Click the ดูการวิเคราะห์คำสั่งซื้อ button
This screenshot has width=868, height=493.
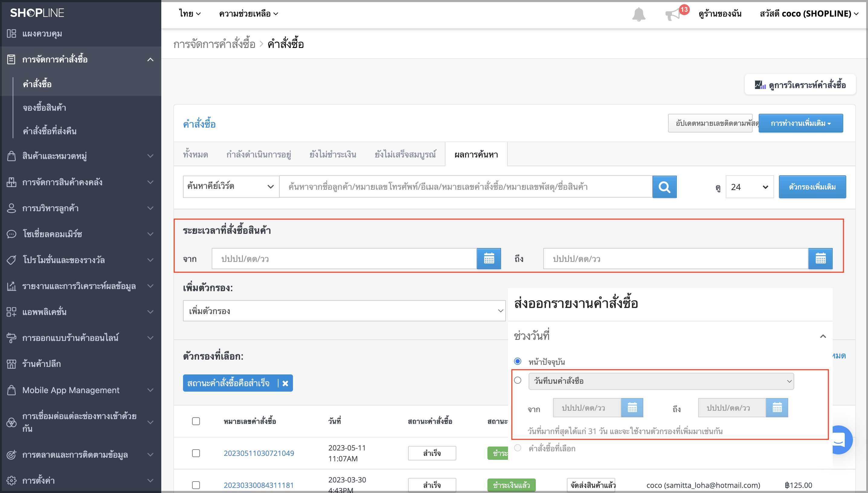tap(800, 85)
